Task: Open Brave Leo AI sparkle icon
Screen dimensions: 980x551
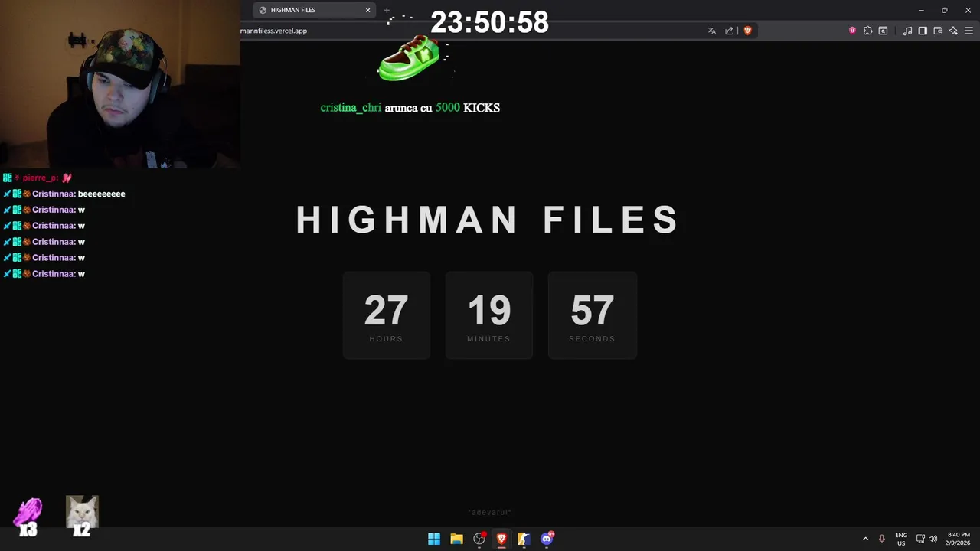Action: point(953,31)
